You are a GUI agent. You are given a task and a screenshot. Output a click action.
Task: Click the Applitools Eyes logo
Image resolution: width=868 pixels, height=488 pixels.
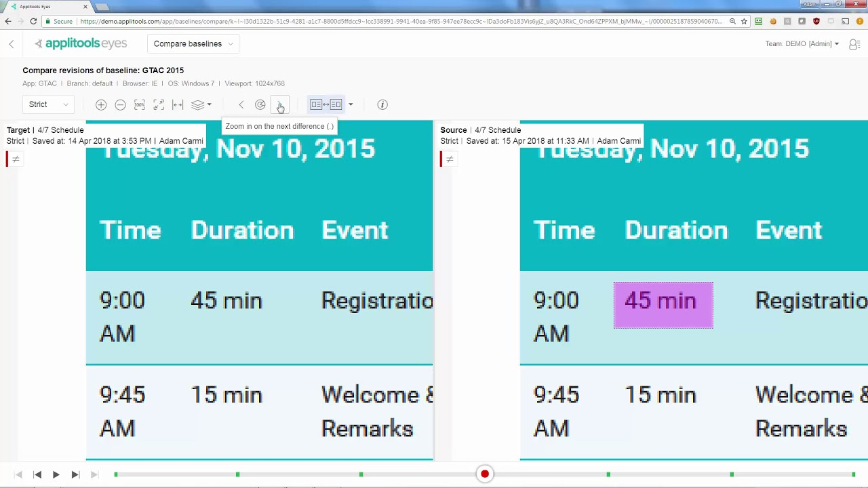tap(81, 43)
